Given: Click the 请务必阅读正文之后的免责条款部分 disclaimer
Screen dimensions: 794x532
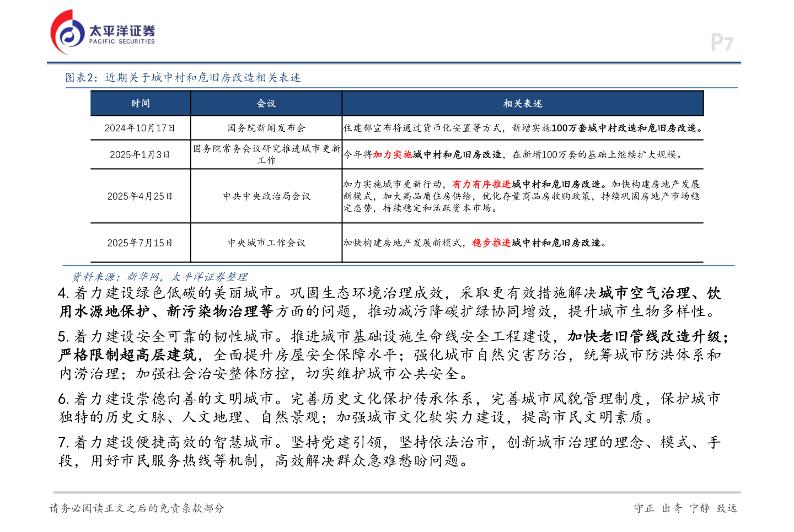Looking at the screenshot, I should [x=137, y=509].
